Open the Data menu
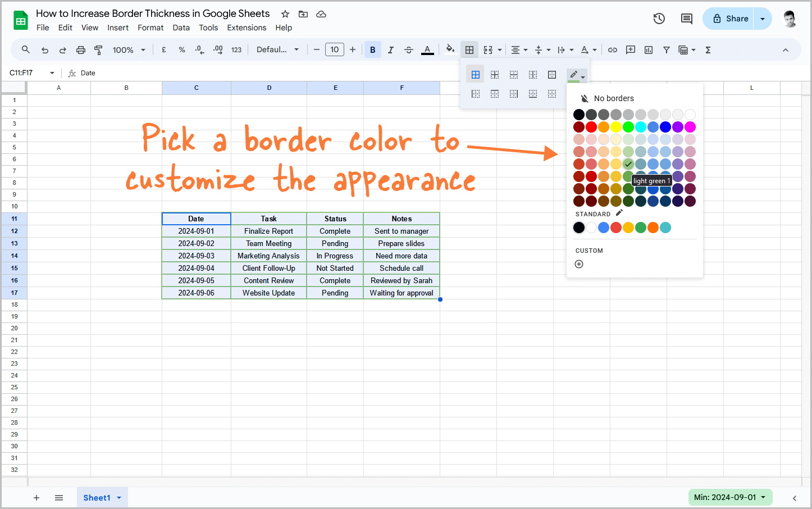 click(181, 28)
